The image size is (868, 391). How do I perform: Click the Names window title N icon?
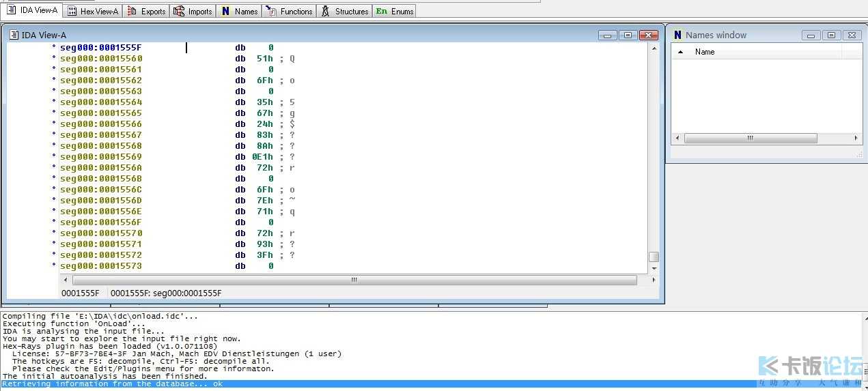pyautogui.click(x=677, y=35)
